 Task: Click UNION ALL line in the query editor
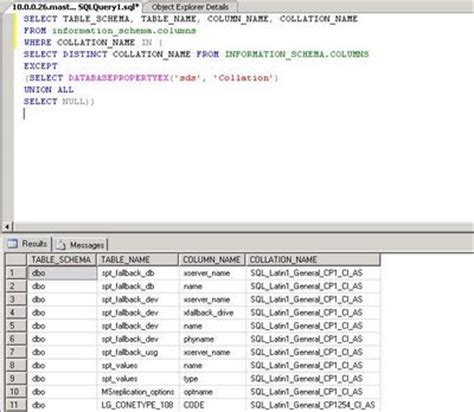point(49,90)
